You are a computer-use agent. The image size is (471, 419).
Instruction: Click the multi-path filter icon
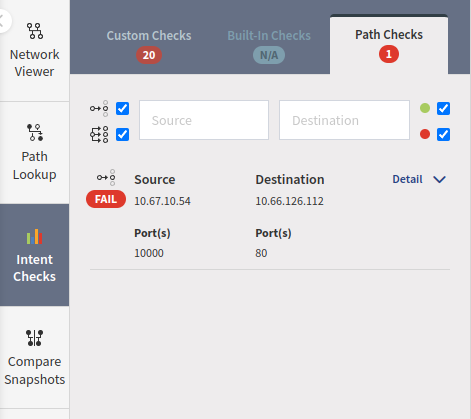coord(99,135)
